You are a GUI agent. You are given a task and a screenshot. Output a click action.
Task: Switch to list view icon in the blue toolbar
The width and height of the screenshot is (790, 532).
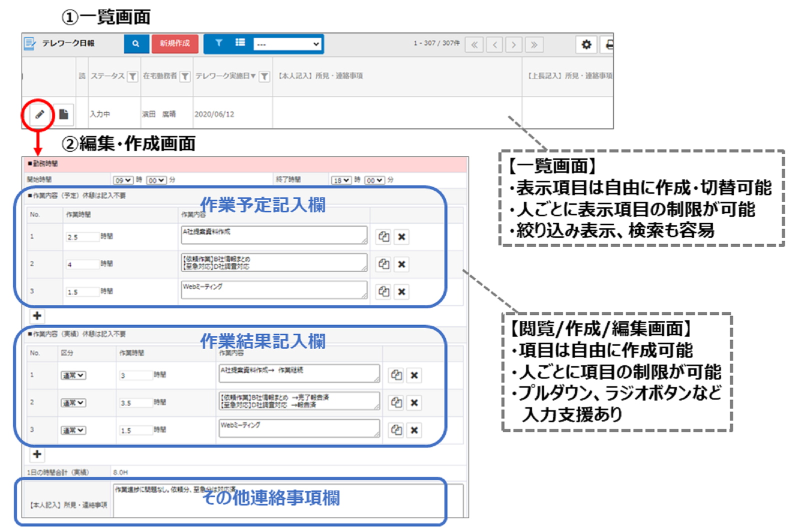[240, 43]
